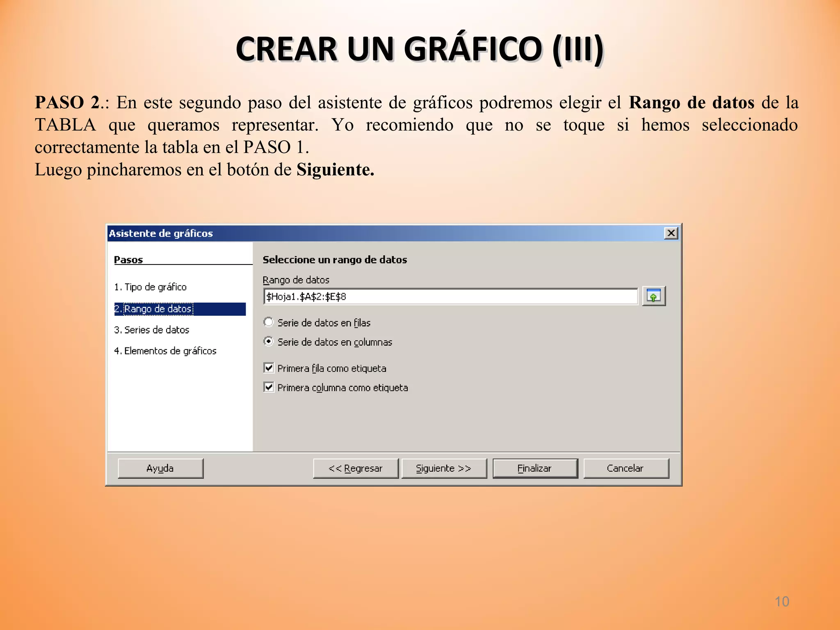
Task: Toggle 'Primera columna como etiqueta' checkbox
Action: coord(269,387)
